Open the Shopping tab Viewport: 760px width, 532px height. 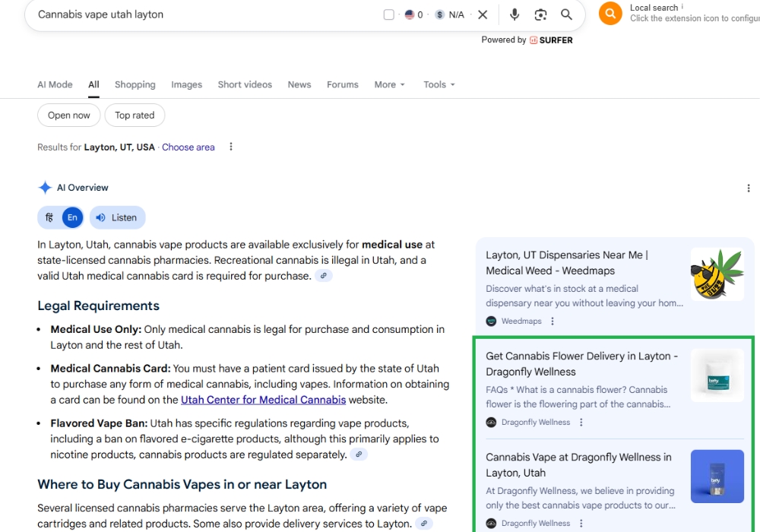135,84
